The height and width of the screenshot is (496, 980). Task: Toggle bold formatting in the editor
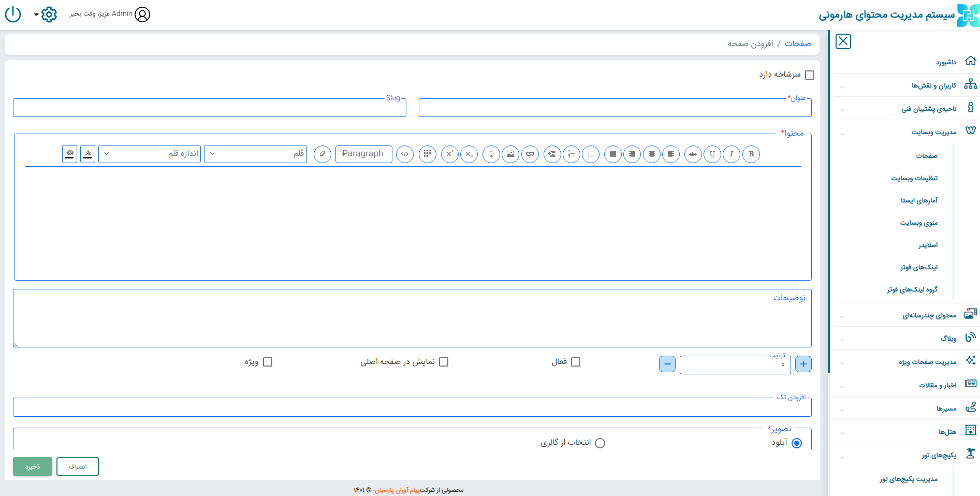click(x=751, y=154)
